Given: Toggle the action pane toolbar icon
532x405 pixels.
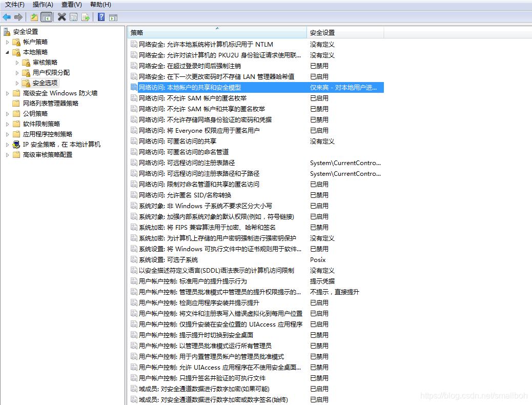Looking at the screenshot, I should coord(113,17).
